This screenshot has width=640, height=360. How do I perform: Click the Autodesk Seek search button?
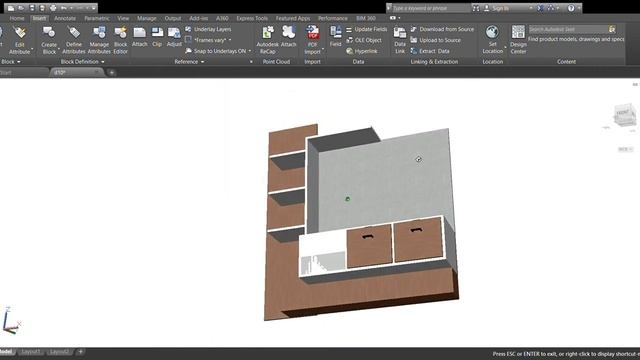pos(612,29)
